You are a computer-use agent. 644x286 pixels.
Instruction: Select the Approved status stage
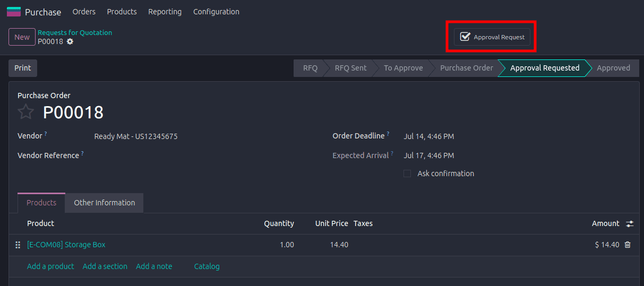(613, 68)
